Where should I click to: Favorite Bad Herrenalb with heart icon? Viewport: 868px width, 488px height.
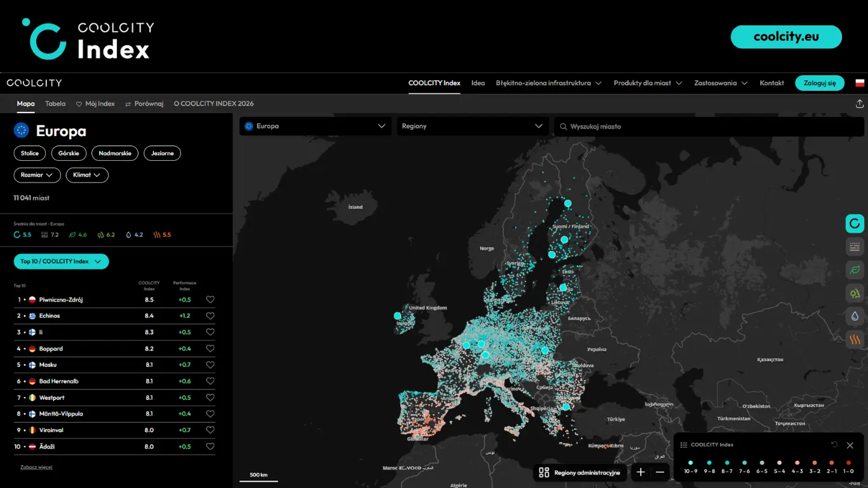(x=210, y=381)
